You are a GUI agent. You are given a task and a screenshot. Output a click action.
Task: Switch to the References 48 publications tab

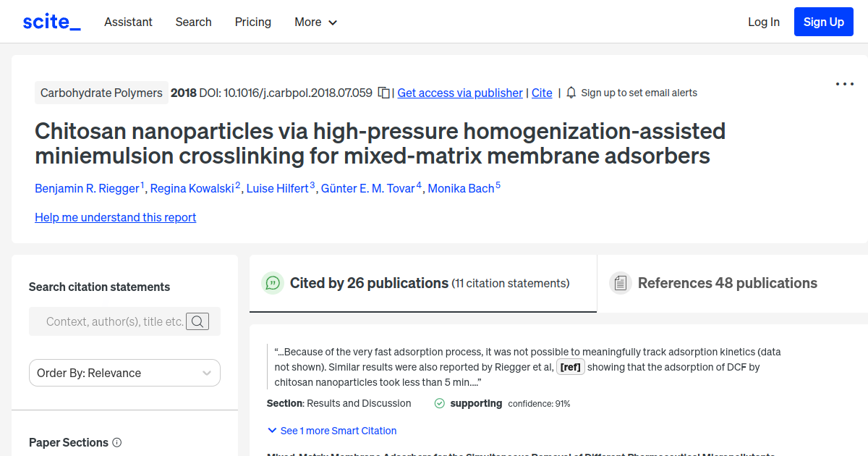(727, 283)
